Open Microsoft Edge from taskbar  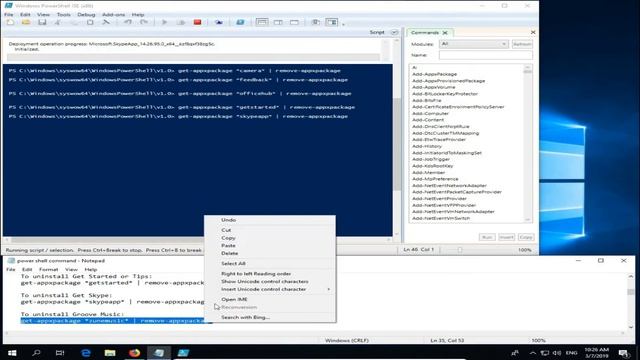86,353
